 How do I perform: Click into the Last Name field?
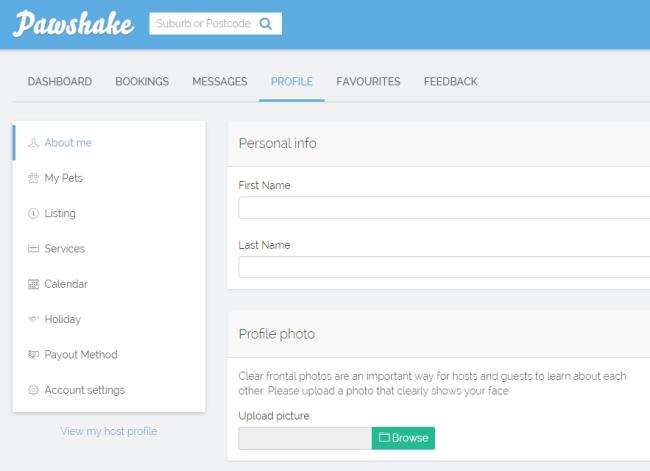[x=444, y=267]
